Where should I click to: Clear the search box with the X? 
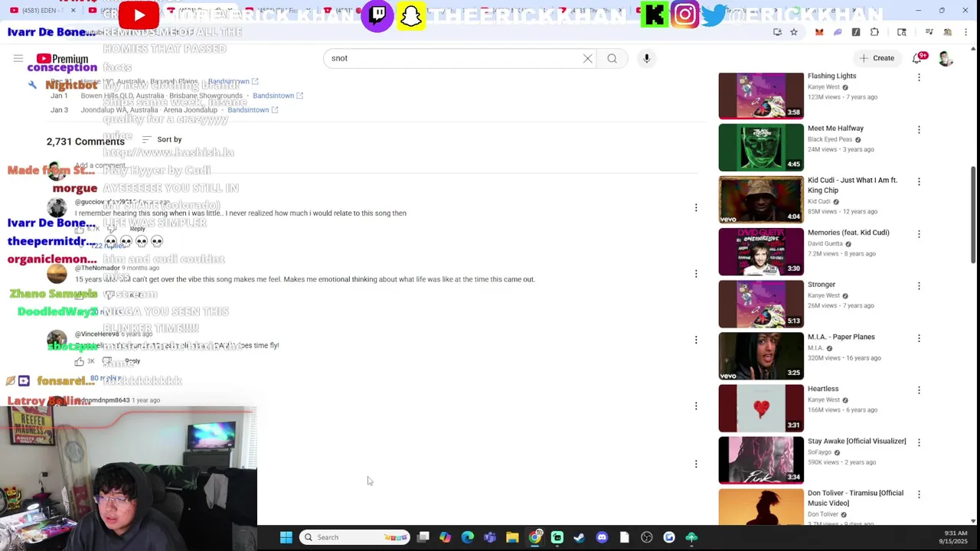pos(587,58)
